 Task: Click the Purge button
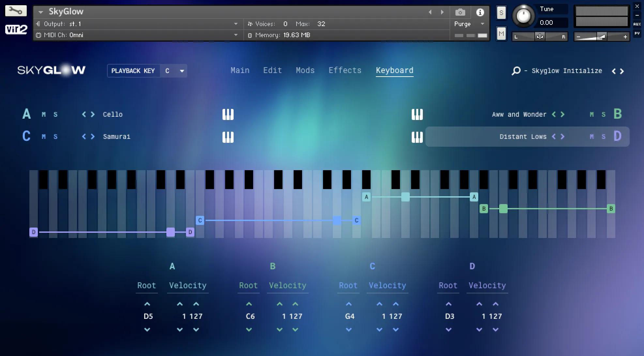pyautogui.click(x=462, y=23)
